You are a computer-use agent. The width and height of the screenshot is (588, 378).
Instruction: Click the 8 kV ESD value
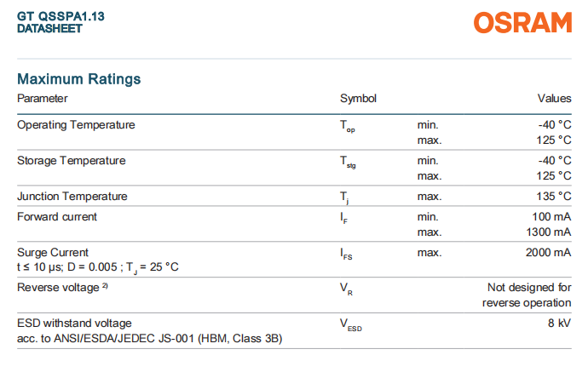[x=559, y=324]
